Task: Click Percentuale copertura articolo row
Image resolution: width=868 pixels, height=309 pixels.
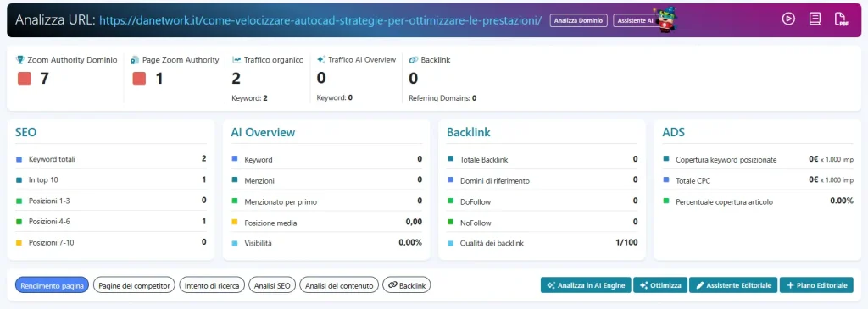Action: [x=758, y=201]
